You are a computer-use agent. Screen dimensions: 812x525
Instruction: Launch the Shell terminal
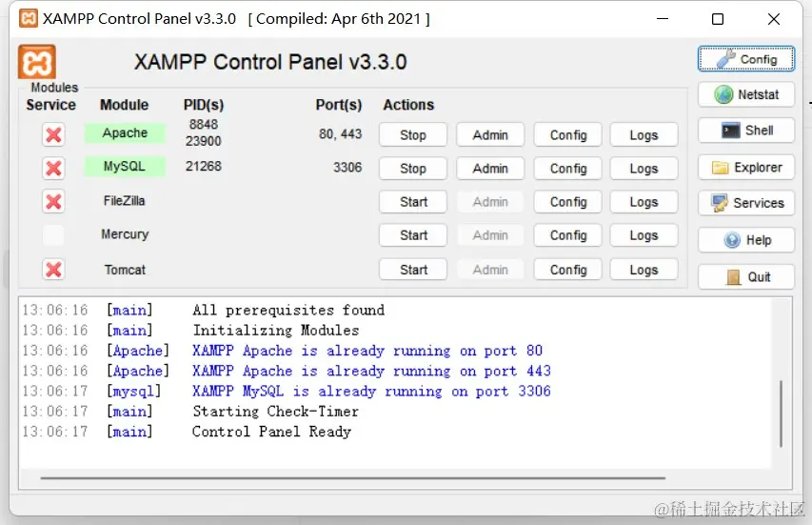pos(746,131)
